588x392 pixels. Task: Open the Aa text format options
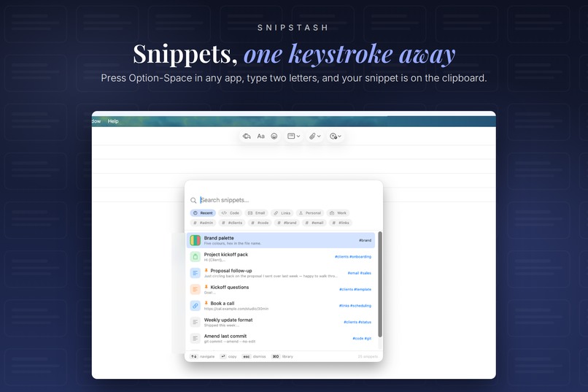click(260, 137)
